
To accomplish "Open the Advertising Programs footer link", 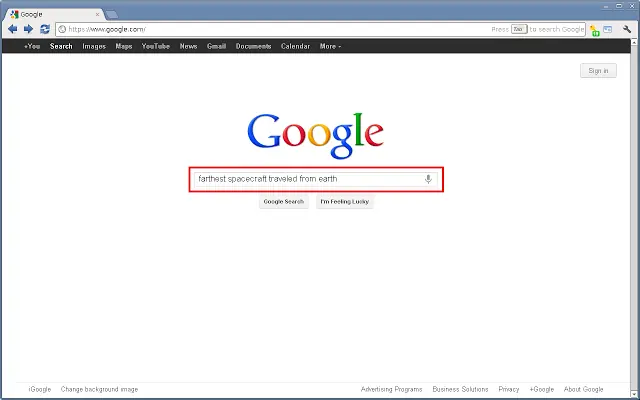I will coord(391,389).
